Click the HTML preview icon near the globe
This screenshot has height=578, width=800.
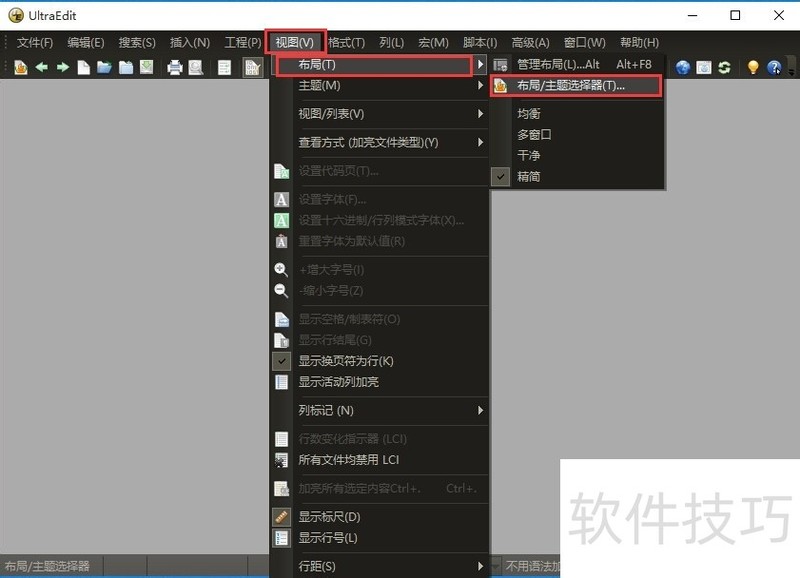[704, 67]
